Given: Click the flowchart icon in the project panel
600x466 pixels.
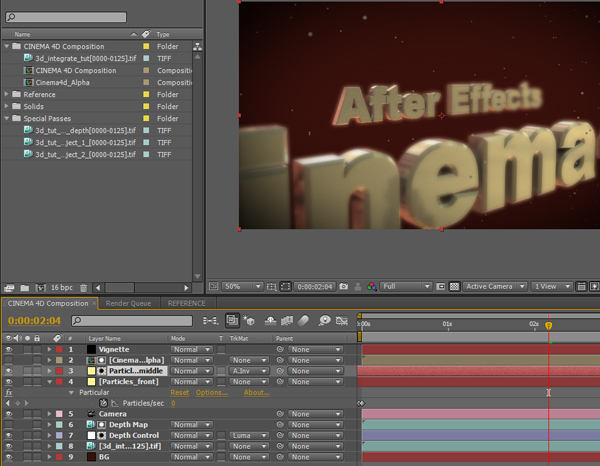Looking at the screenshot, I should (197, 47).
